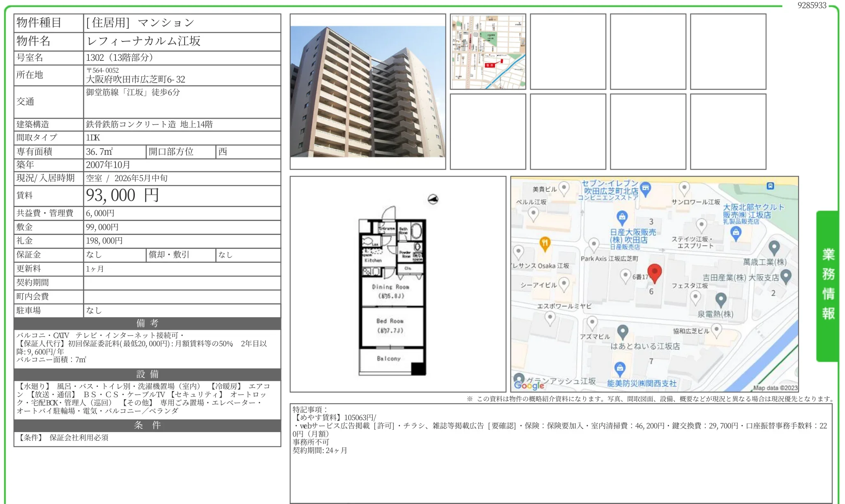The height and width of the screenshot is (504, 845).
Task: Click the 日産大阪販売 shopping bag pin
Action: [622, 216]
